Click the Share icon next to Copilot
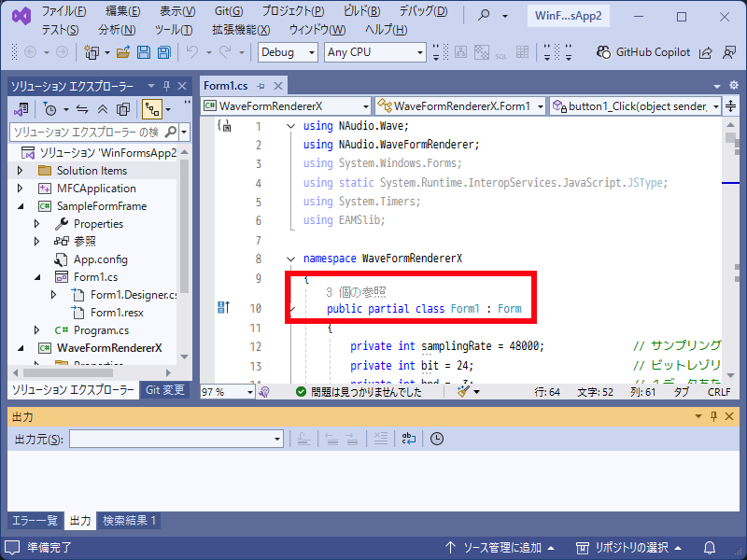The width and height of the screenshot is (747, 560). click(x=706, y=53)
